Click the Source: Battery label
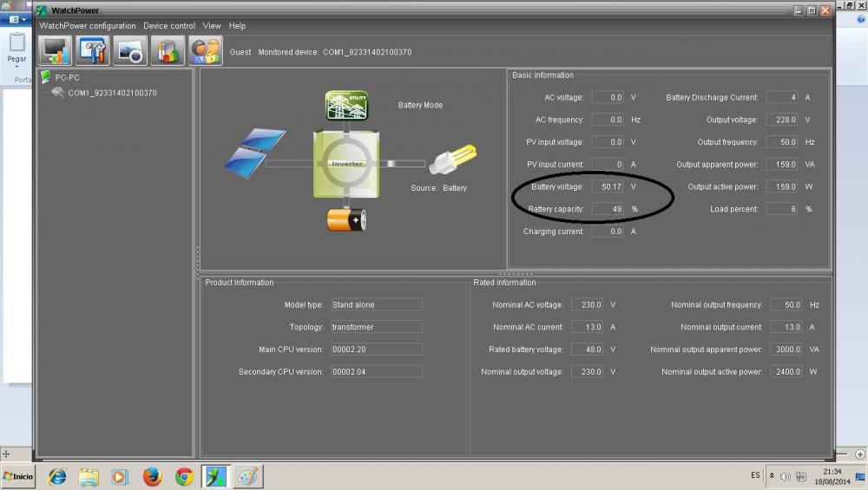 [x=438, y=188]
